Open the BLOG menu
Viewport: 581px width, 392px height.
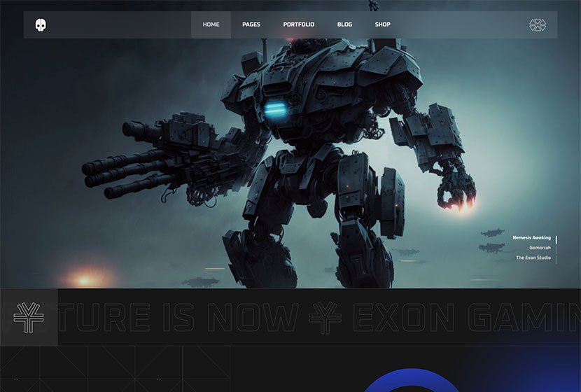(x=344, y=24)
